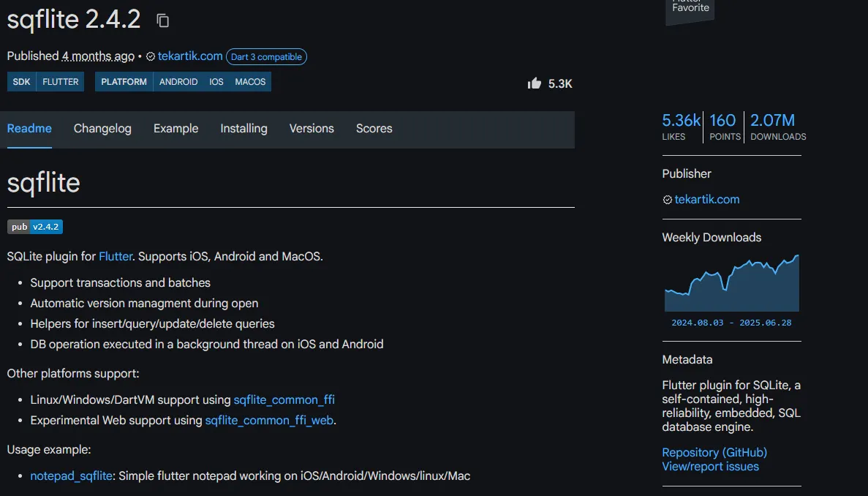Switch to the Readme tab
This screenshot has width=868, height=496.
[29, 129]
